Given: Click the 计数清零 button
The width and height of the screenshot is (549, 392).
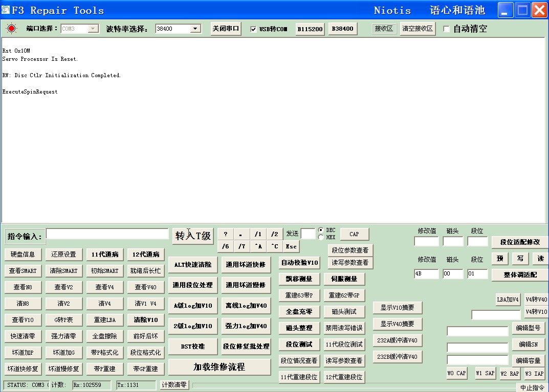Looking at the screenshot, I should tap(174, 385).
